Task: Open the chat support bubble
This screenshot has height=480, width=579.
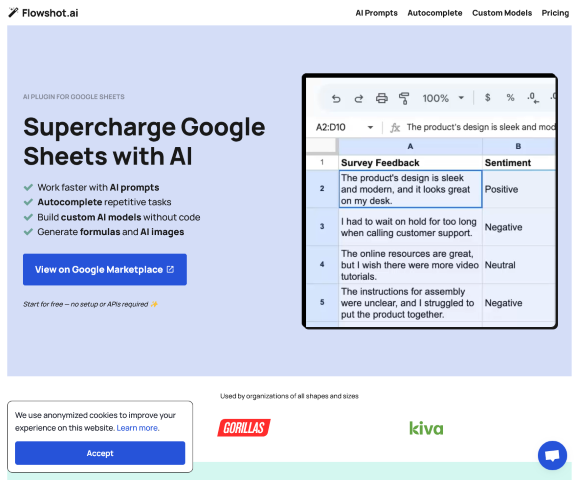Action: click(552, 455)
